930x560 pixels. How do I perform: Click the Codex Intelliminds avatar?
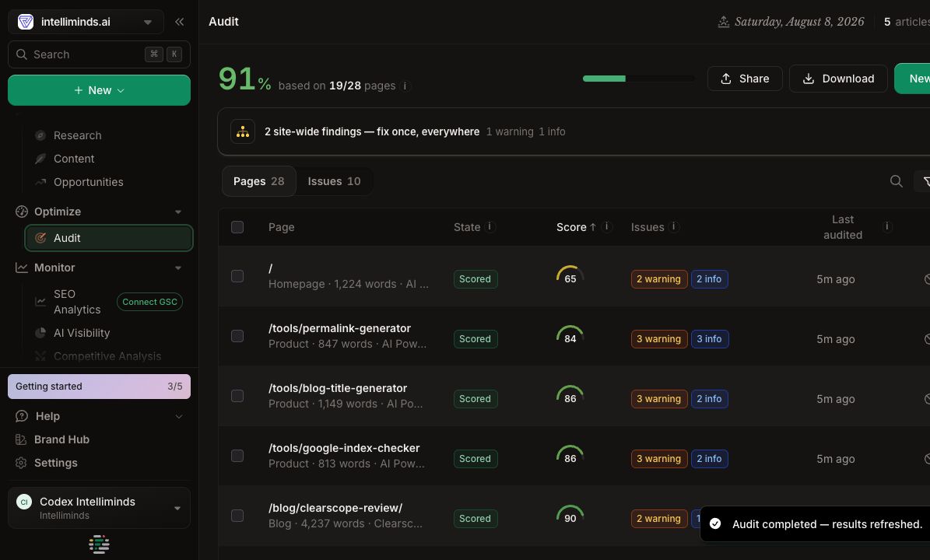[x=23, y=502]
